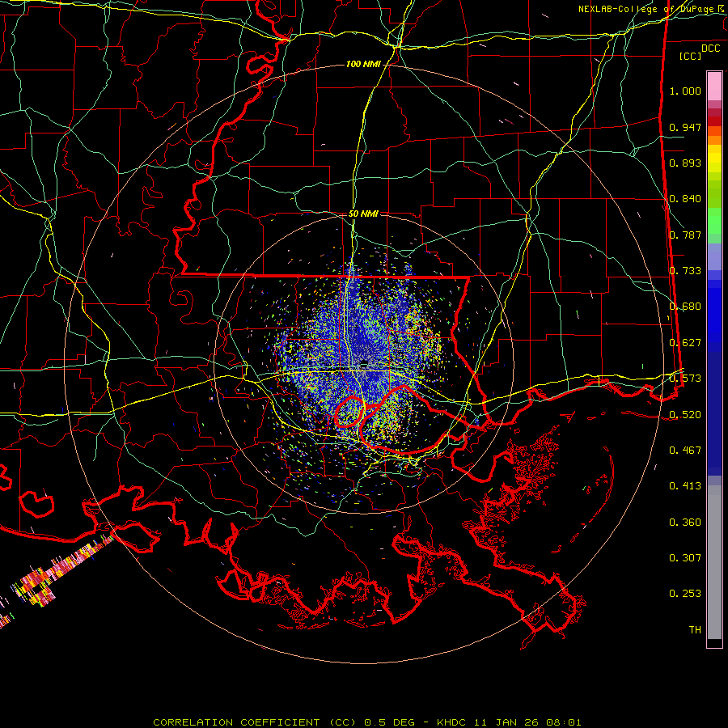Select the 0.947 scale value
Image resolution: width=728 pixels, height=728 pixels.
pyautogui.click(x=685, y=127)
